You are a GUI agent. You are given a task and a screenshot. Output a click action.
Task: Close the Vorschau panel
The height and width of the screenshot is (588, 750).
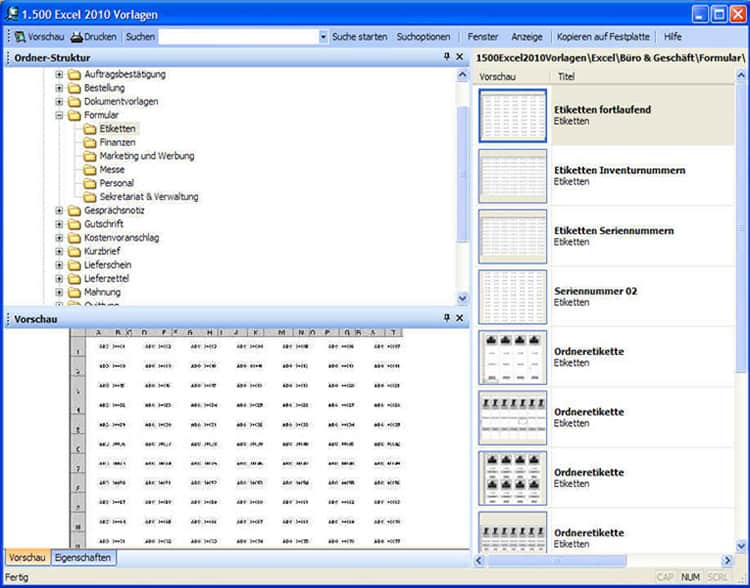(x=460, y=318)
